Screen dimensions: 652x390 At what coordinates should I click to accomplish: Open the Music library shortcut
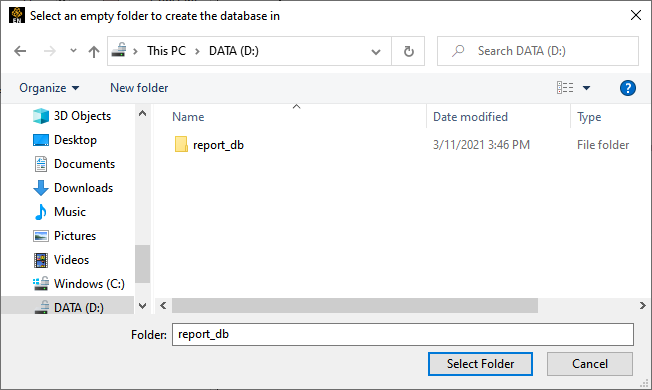click(x=59, y=212)
